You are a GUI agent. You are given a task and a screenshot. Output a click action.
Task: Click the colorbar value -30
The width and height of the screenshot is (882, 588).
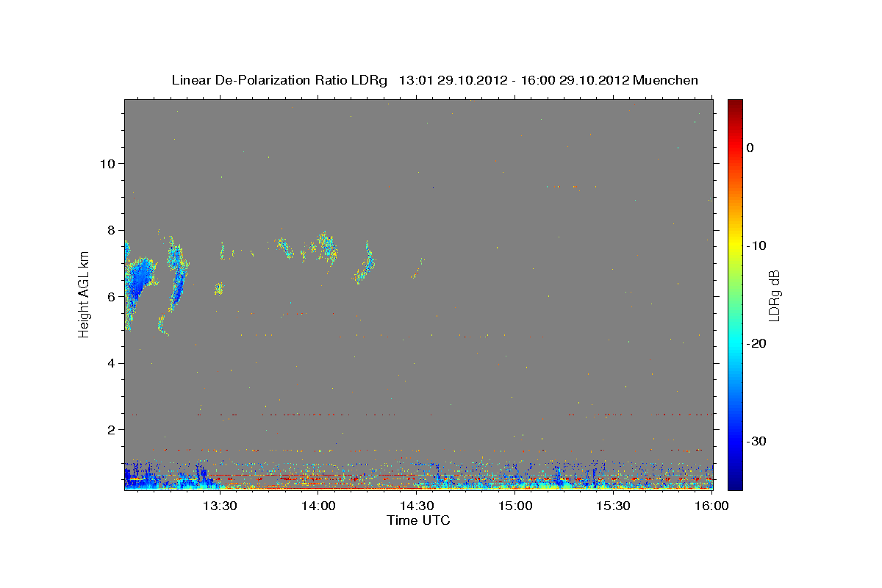757,441
